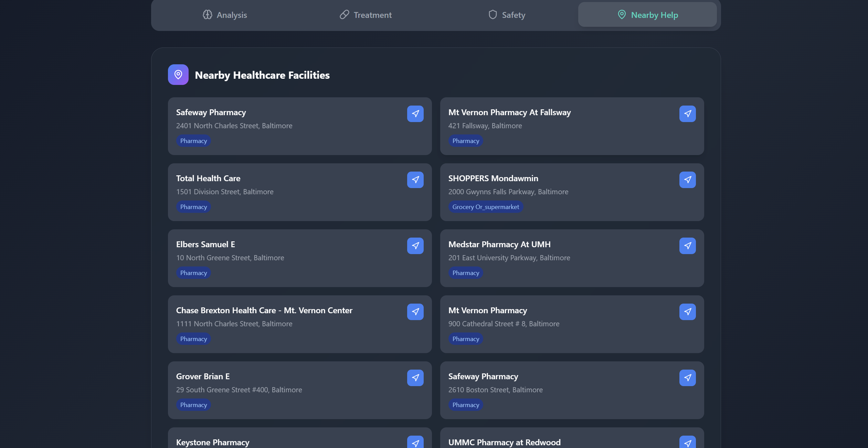Viewport: 868px width, 448px height.
Task: Open directions for Safeway Pharmacy on North Charles Street
Action: 415,114
